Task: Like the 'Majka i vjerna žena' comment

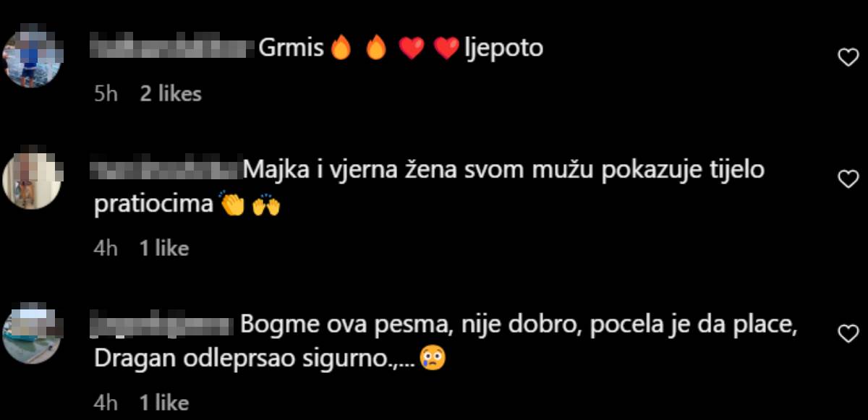Action: point(847,178)
